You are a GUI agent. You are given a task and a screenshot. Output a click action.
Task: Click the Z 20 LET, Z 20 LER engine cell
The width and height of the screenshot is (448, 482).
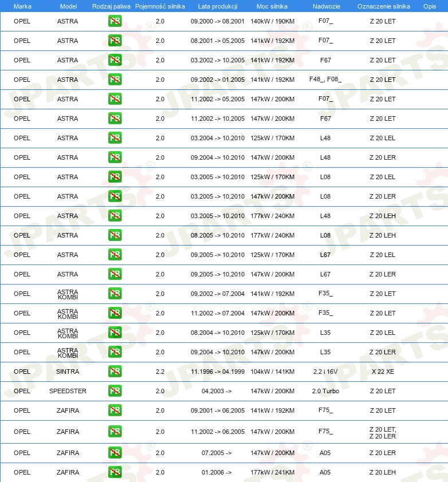click(x=383, y=433)
